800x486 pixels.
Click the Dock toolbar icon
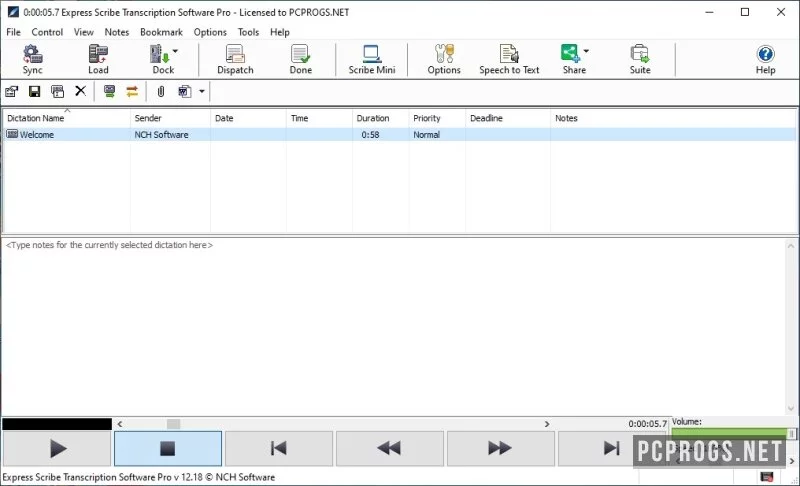point(160,54)
